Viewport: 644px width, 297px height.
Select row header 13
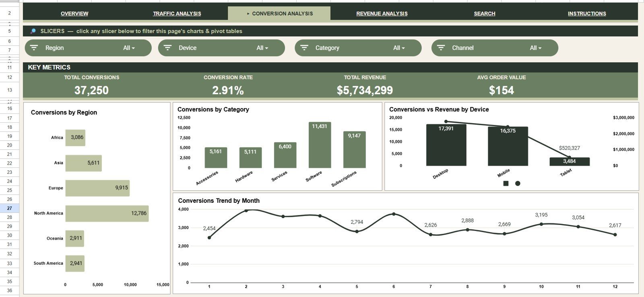pos(10,90)
